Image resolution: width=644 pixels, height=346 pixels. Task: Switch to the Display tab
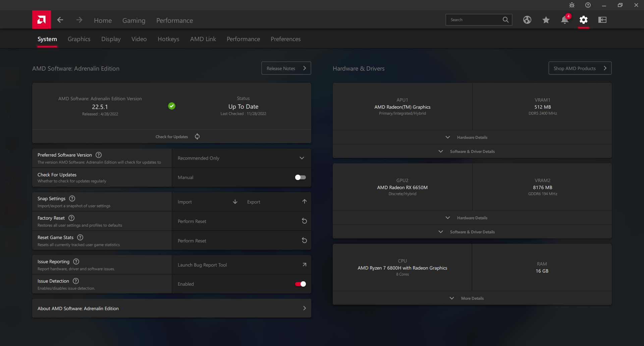(111, 39)
